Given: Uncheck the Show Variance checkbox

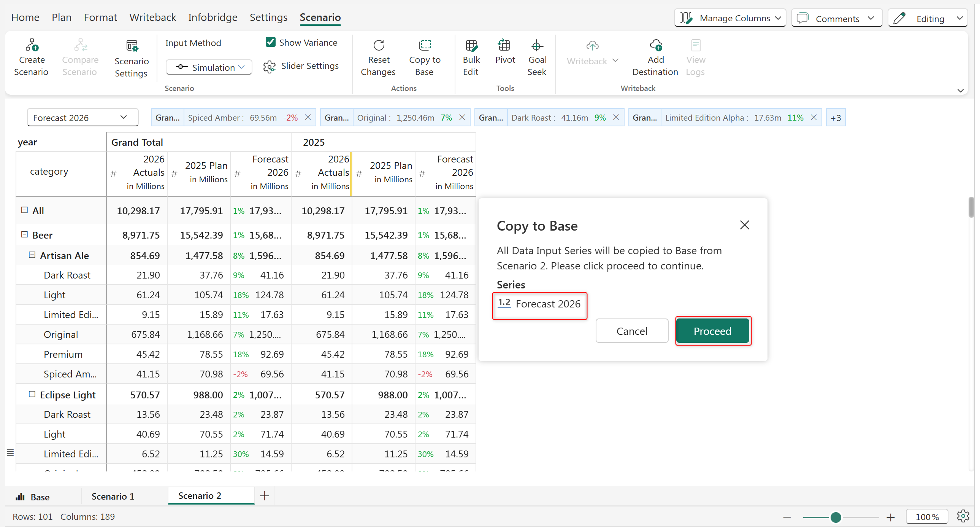Looking at the screenshot, I should coord(271,42).
